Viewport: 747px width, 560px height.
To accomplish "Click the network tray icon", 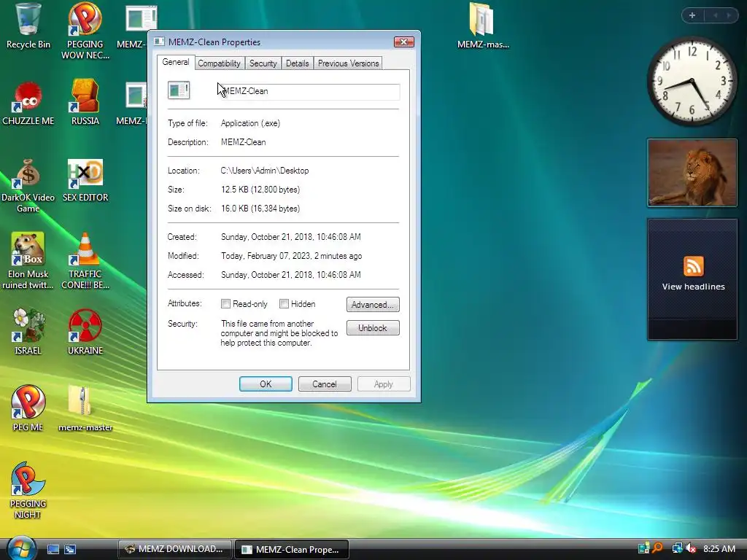I will (x=677, y=548).
